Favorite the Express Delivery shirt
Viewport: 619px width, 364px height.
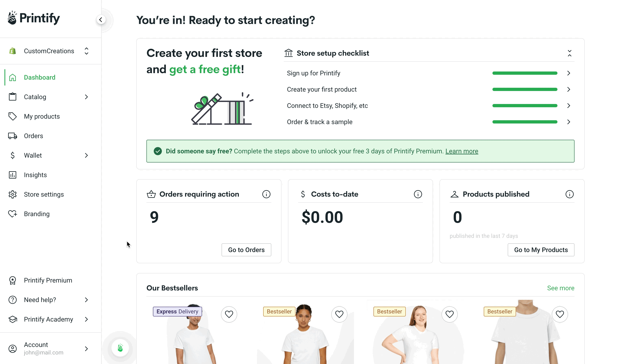229,314
